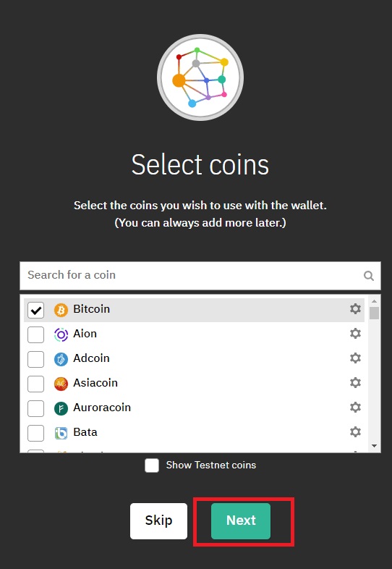
Task: Click the Bitcoin logo icon
Action: point(61,311)
